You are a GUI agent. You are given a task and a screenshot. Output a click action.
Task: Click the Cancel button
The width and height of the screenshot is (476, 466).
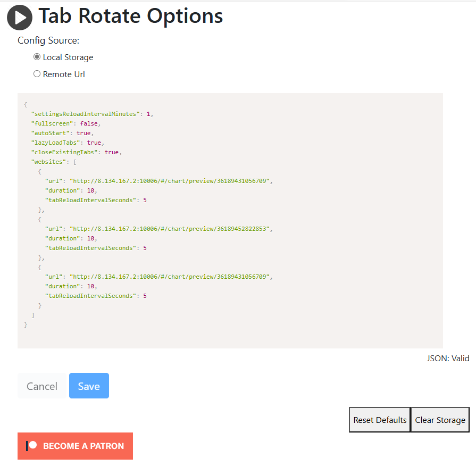[42, 386]
